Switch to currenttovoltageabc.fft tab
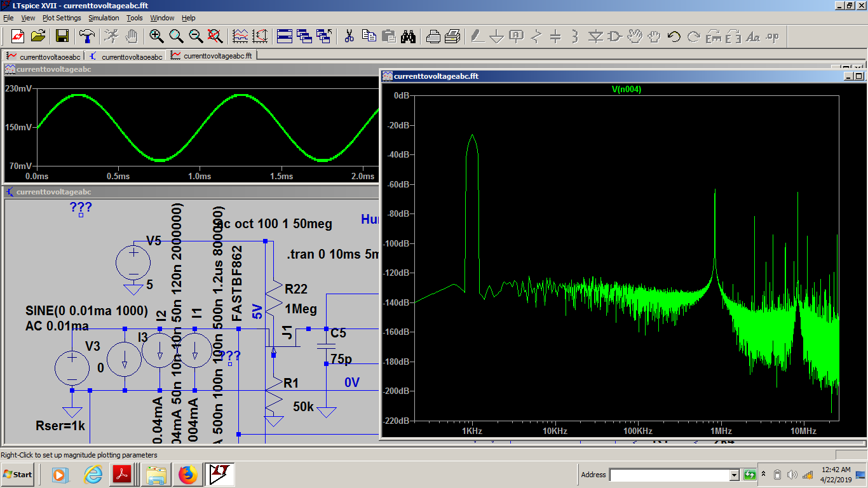Image resolution: width=868 pixels, height=488 pixels. (x=212, y=56)
